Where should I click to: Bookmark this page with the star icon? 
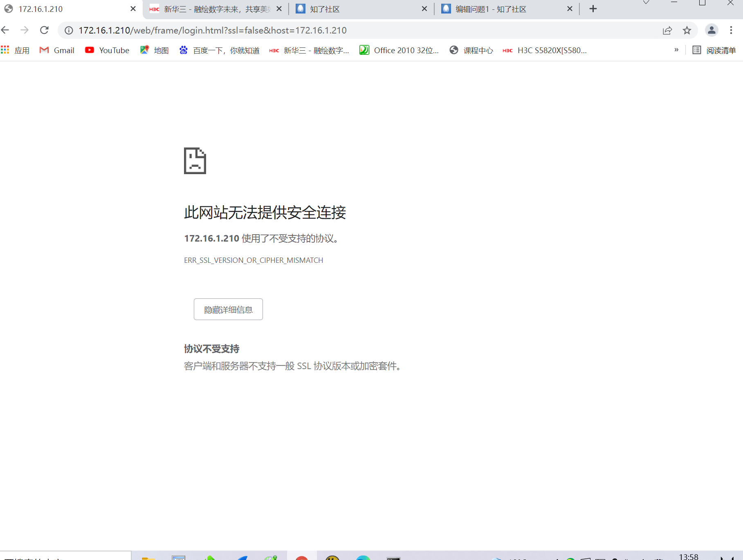(687, 30)
